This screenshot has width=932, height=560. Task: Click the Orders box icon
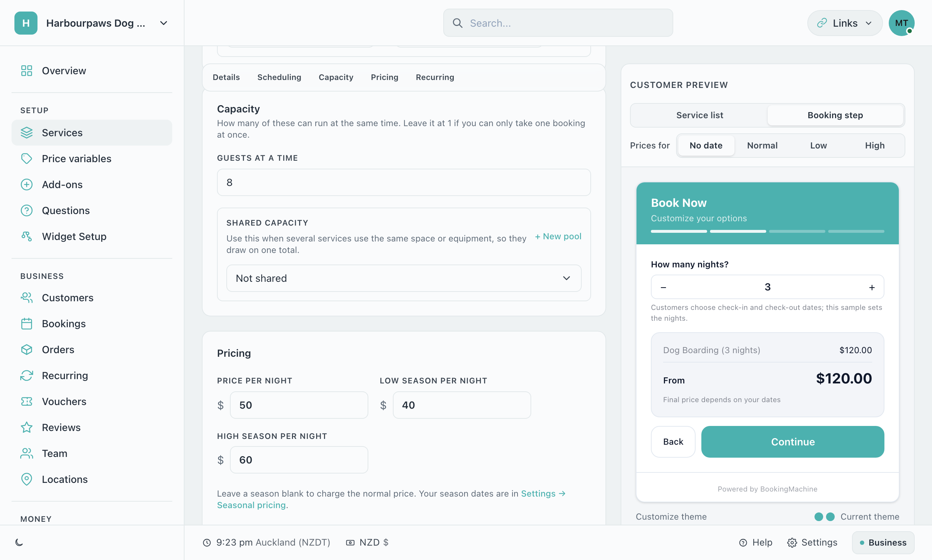click(x=26, y=350)
